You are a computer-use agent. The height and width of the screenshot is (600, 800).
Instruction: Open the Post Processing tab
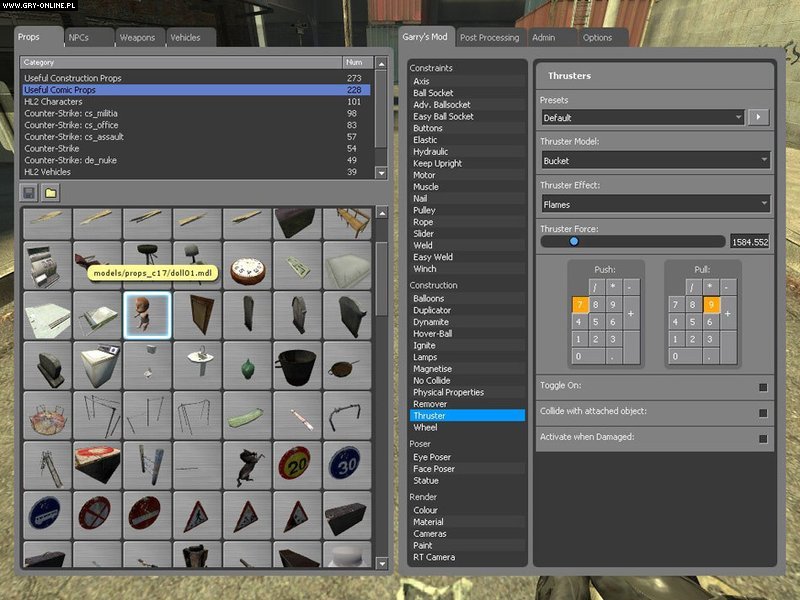click(x=492, y=37)
